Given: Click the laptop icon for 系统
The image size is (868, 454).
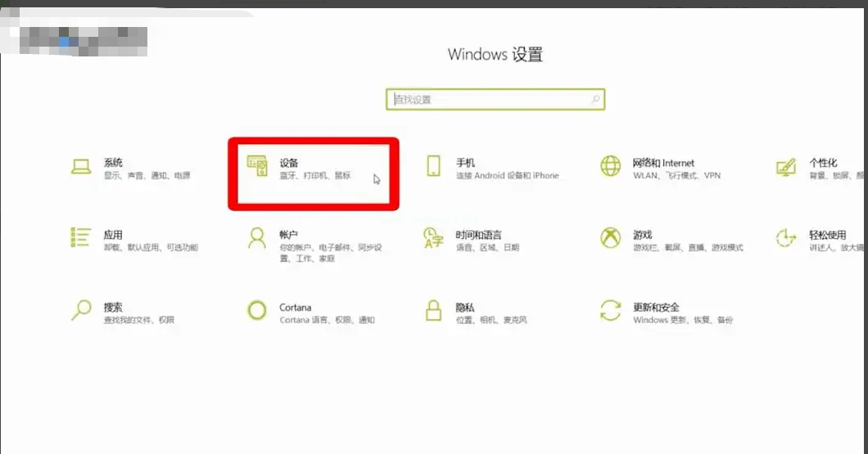Looking at the screenshot, I should click(x=80, y=167).
